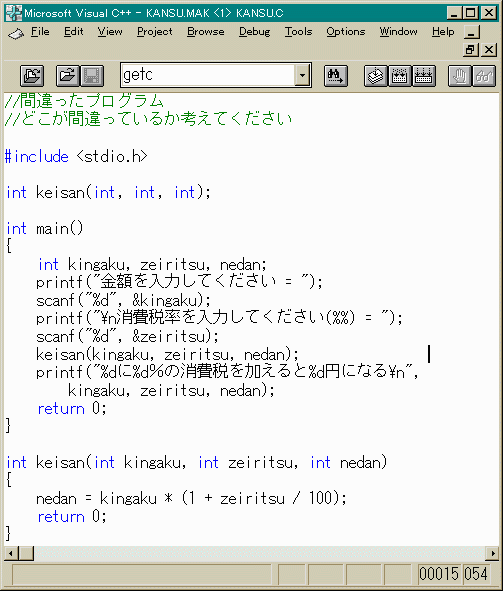Image resolution: width=503 pixels, height=591 pixels.
Task: Click the QuickWatch glasses icon
Action: tap(484, 76)
